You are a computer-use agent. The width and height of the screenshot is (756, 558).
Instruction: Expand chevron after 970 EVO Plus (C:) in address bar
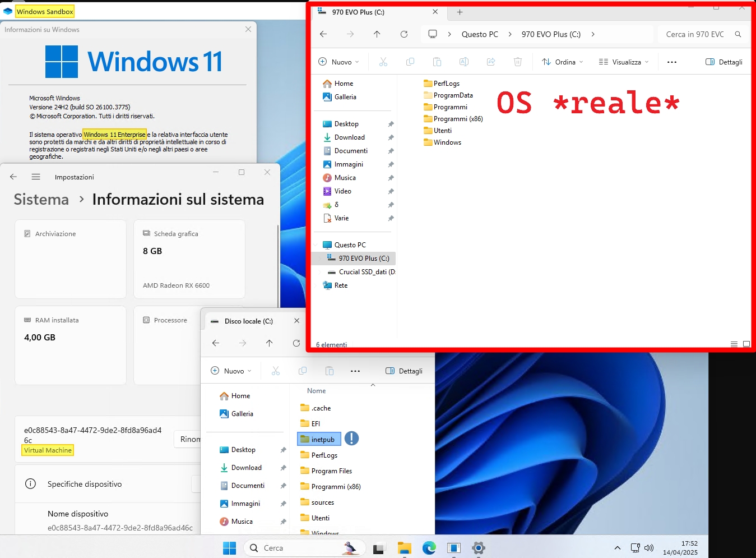[593, 34]
